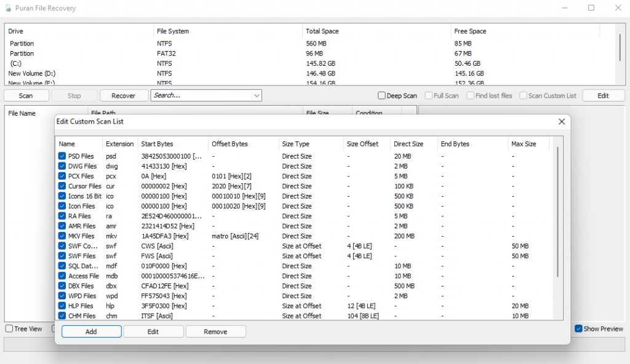Enable Deep Scan

[381, 95]
